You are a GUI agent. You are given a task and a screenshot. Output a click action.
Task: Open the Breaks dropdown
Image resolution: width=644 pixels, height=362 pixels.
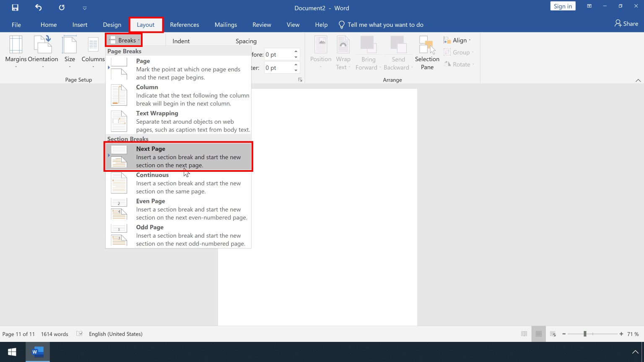[x=123, y=40]
